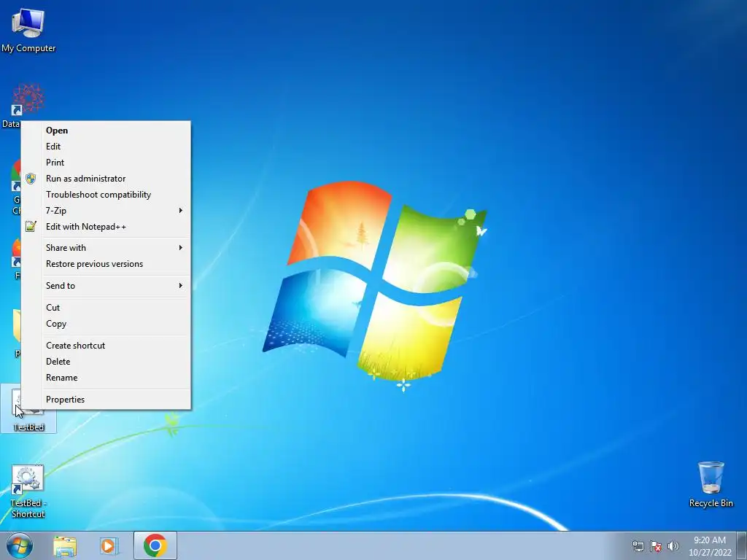Click the Show desktop strip at the taskbar end

coord(741,545)
